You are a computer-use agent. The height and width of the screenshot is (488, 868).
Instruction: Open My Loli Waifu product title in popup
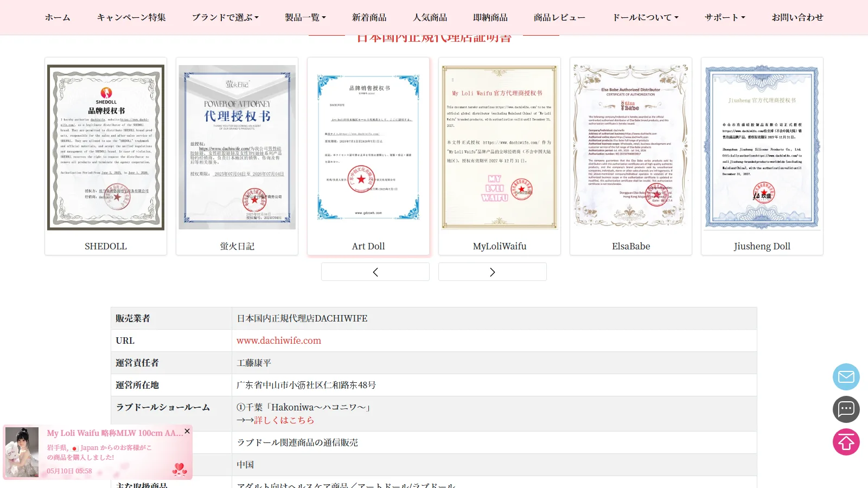115,433
